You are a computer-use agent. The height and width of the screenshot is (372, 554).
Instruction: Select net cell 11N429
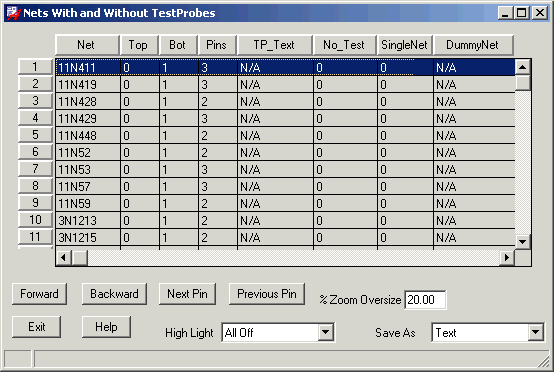click(88, 118)
